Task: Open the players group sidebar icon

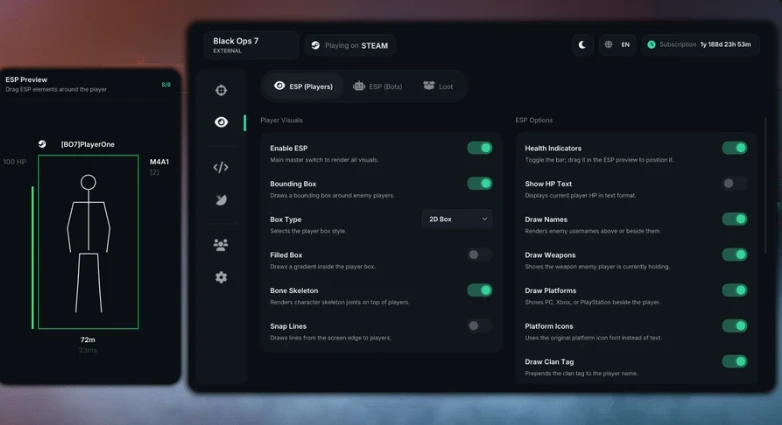Action: pyautogui.click(x=221, y=244)
